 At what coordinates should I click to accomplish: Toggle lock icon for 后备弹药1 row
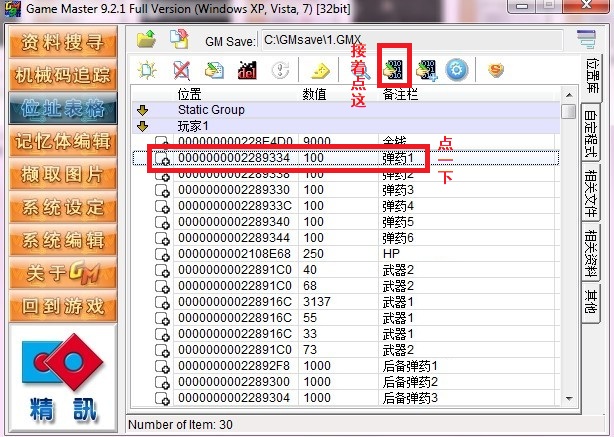[x=162, y=366]
